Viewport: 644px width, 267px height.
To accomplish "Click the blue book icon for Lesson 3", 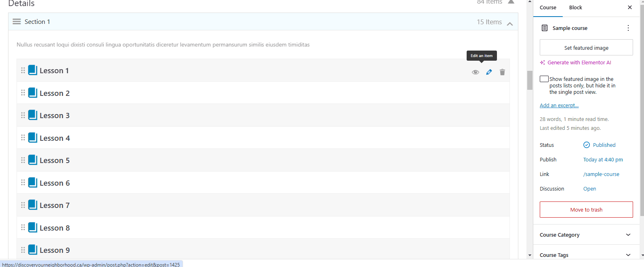I will [33, 115].
